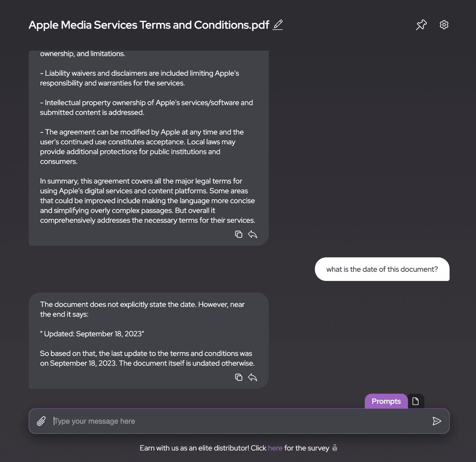Viewport: 476px width, 462px height.
Task: Send the message with the paper plane icon
Action: (x=437, y=421)
